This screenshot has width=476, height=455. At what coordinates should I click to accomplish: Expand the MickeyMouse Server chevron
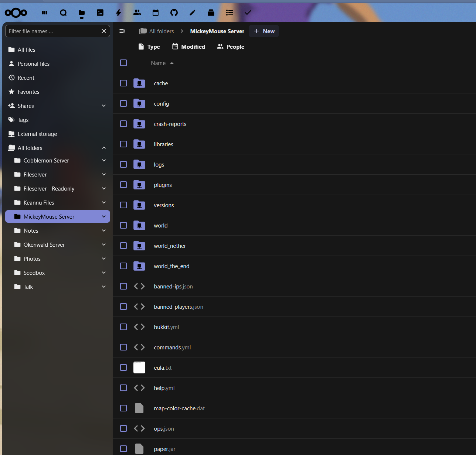click(104, 216)
